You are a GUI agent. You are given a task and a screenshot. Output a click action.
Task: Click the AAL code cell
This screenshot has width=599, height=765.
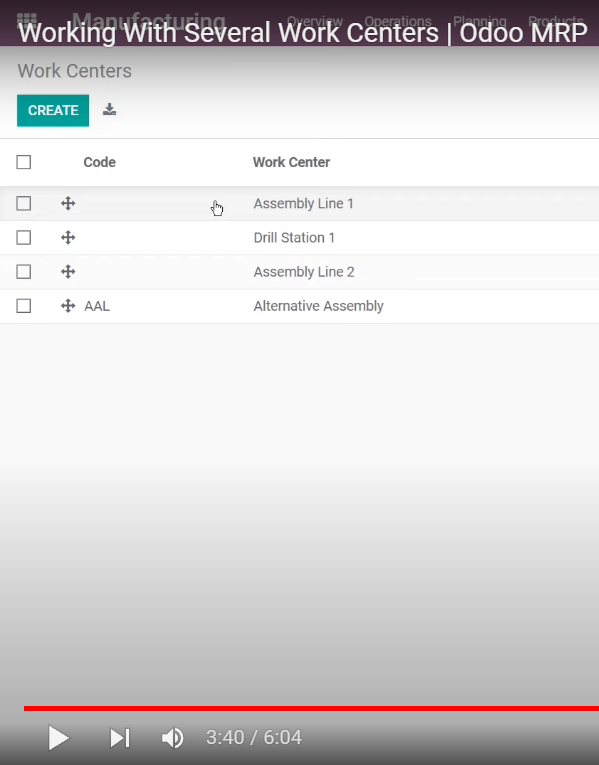(97, 306)
